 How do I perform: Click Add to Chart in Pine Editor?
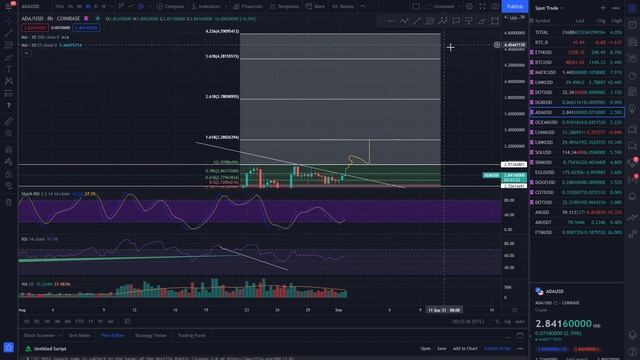tap(465, 349)
